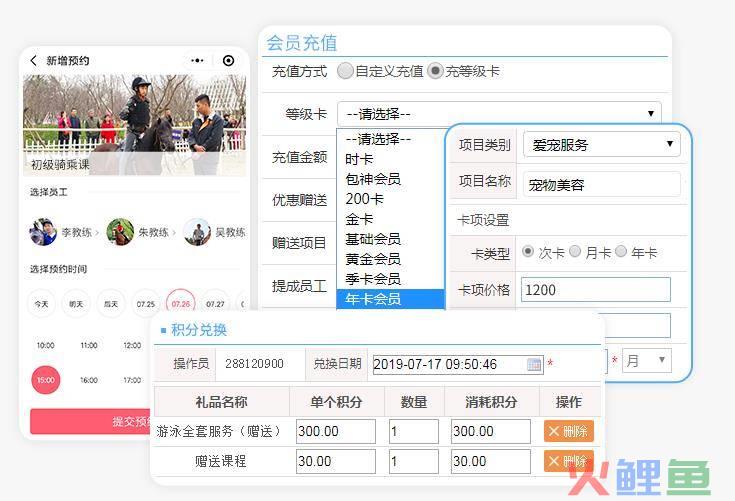
Task: Edit 兑换日期 date field
Action: pyautogui.click(x=458, y=364)
